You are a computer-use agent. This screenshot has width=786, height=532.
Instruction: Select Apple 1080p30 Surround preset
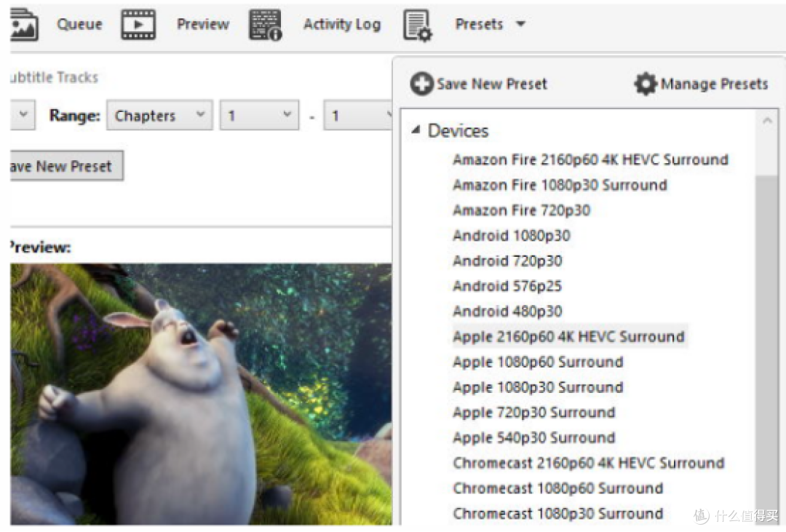pyautogui.click(x=538, y=387)
